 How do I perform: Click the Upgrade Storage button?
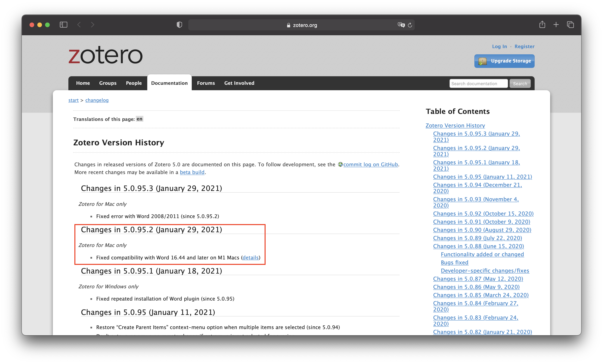pos(504,61)
